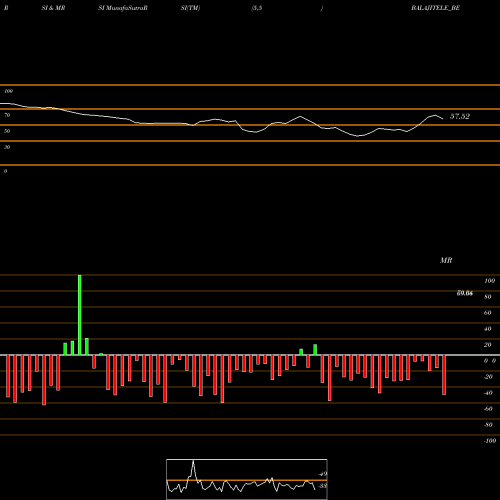Viewport: 500px width, 500px height.
Task: Click the 'SI & MR' header text
Action: 53,8
